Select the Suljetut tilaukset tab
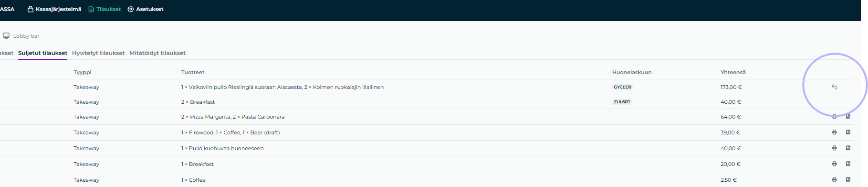This screenshot has height=187, width=868. pos(42,53)
